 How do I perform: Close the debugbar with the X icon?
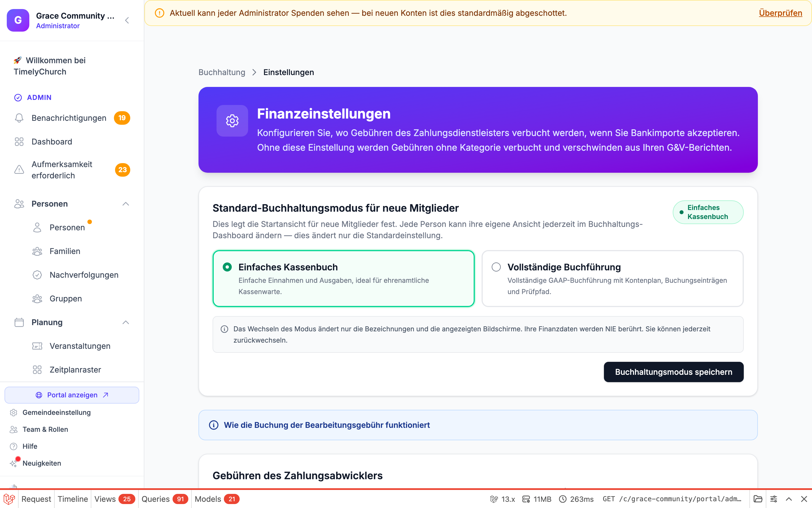(804, 499)
